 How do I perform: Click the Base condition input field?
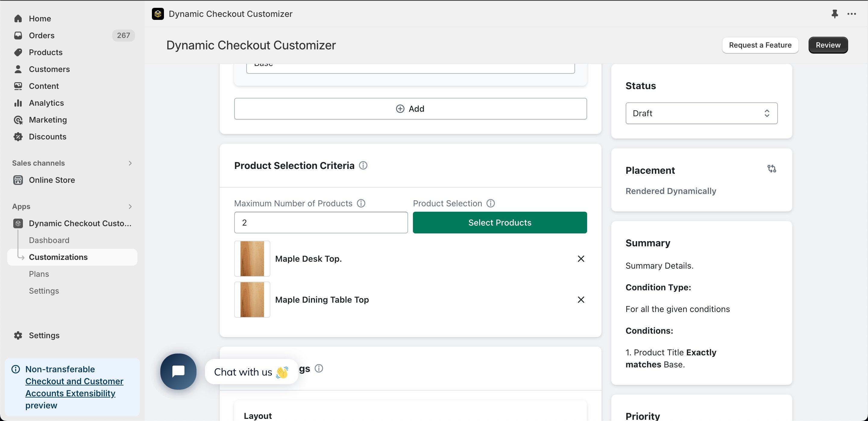coord(410,68)
